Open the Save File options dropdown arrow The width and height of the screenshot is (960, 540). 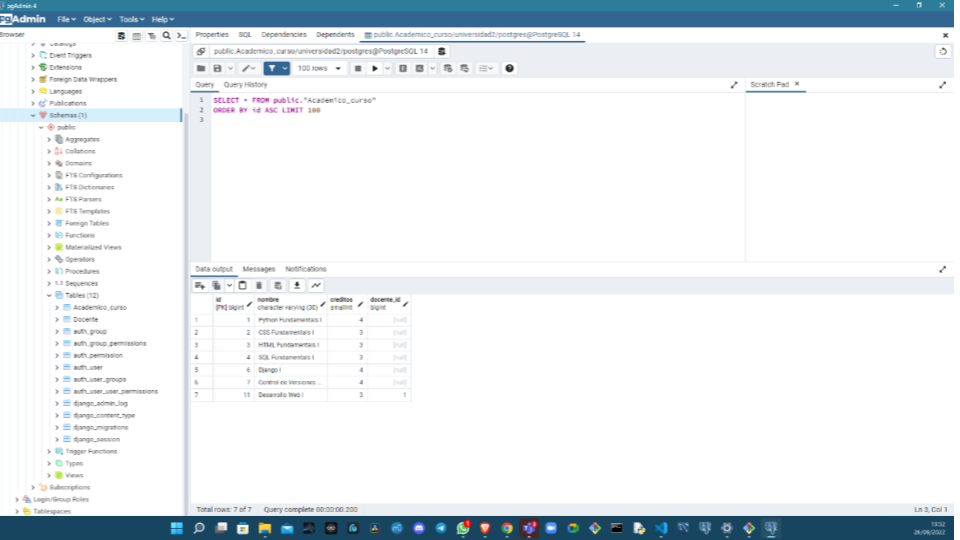(x=230, y=69)
